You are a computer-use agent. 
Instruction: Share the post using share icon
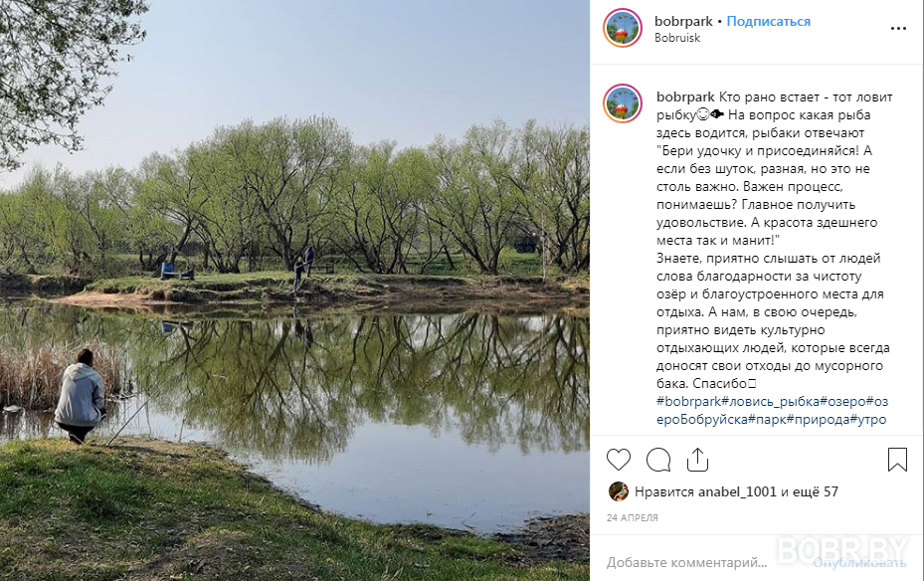(x=697, y=459)
